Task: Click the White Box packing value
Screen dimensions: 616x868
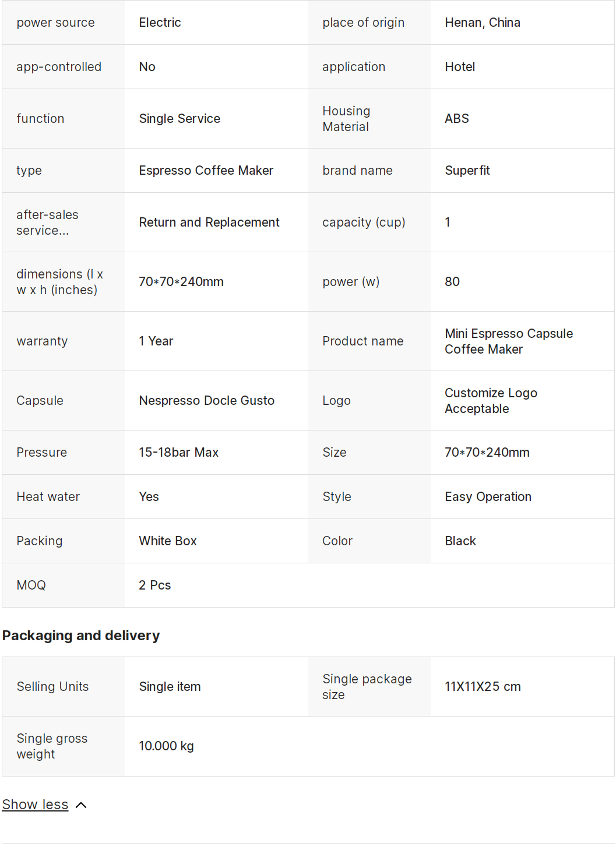Action: coord(168,541)
